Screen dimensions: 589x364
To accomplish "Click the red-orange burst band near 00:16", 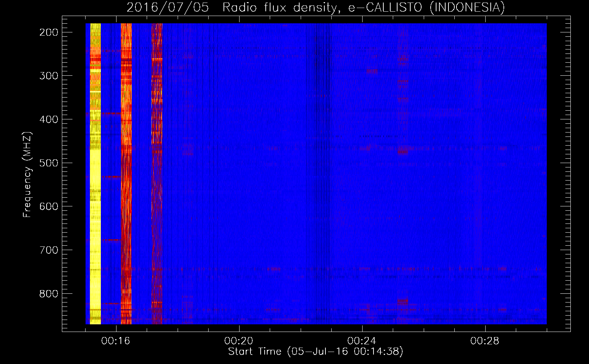I will tap(126, 174).
